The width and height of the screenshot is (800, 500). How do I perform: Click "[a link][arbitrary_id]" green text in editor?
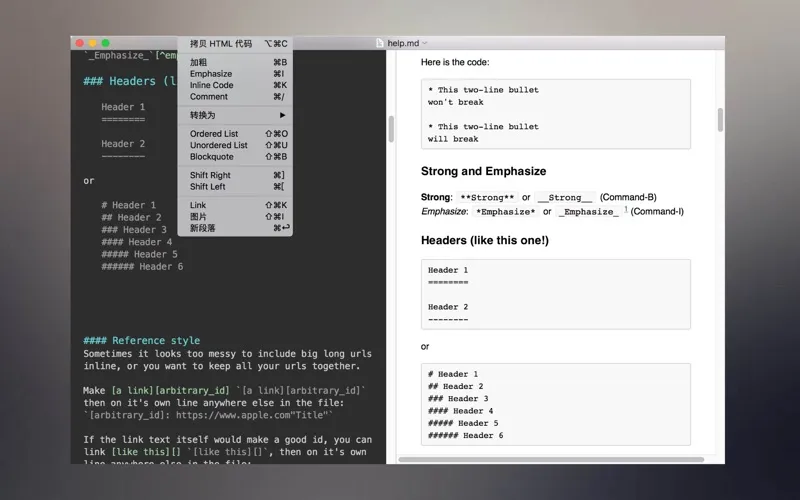171,390
